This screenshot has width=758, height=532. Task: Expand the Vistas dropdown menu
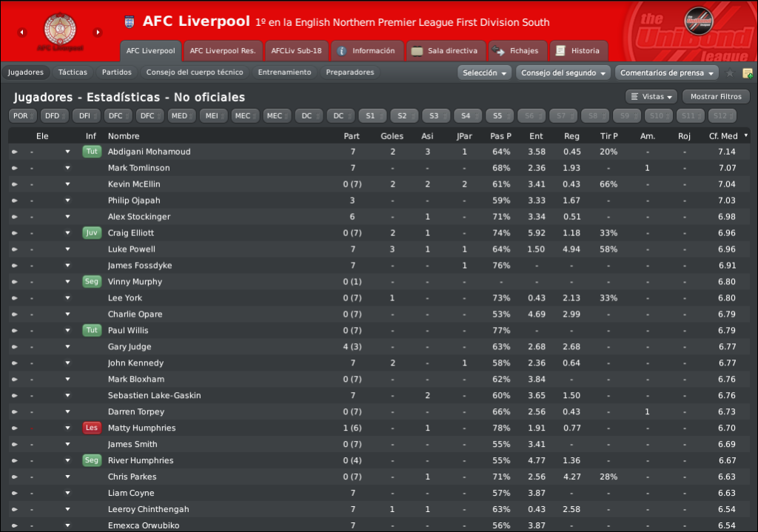tap(651, 97)
